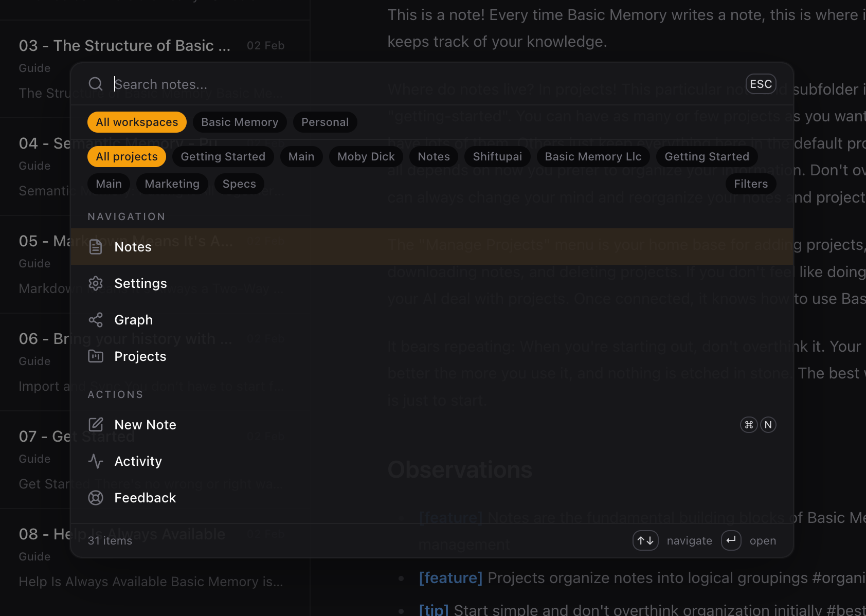Viewport: 866px width, 616px height.
Task: Toggle the Notes project chip
Action: [434, 156]
